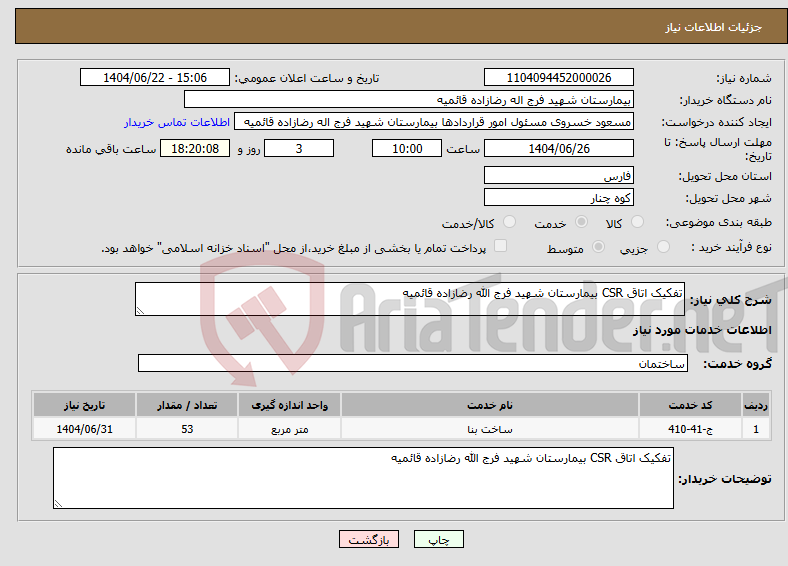Click the ایجاد کننده درخواست label
788x566 pixels.
pos(717,122)
